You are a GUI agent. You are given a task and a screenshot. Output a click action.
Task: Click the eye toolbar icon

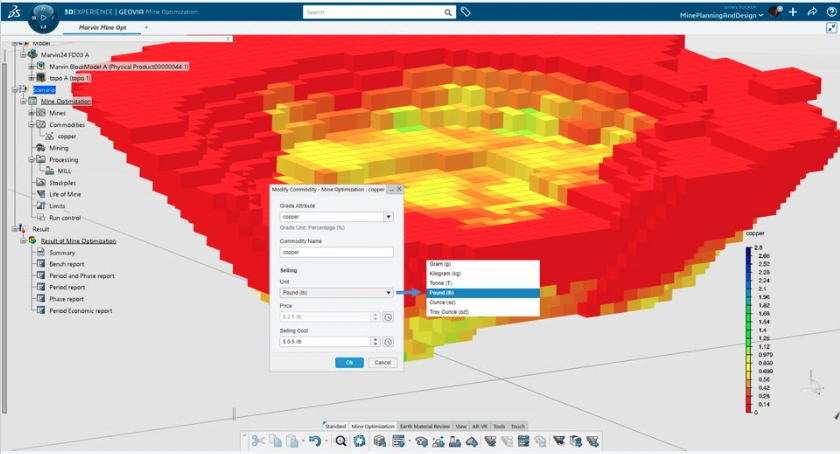point(422,441)
